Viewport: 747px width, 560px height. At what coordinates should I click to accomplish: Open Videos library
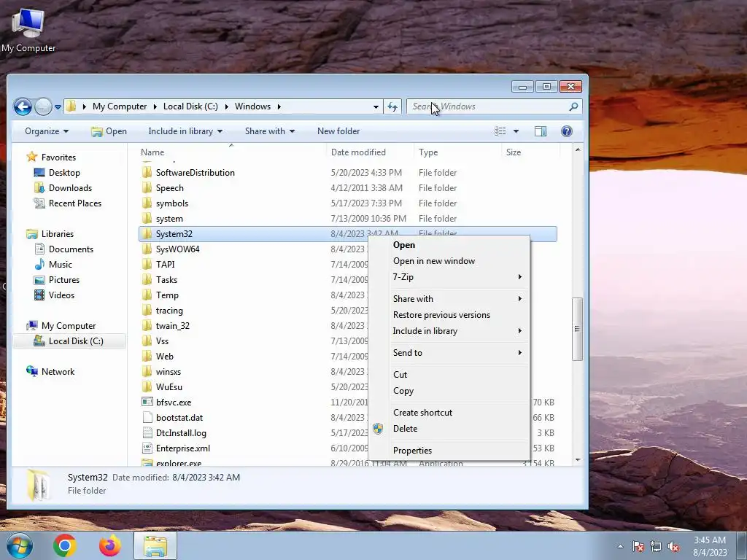pyautogui.click(x=54, y=295)
